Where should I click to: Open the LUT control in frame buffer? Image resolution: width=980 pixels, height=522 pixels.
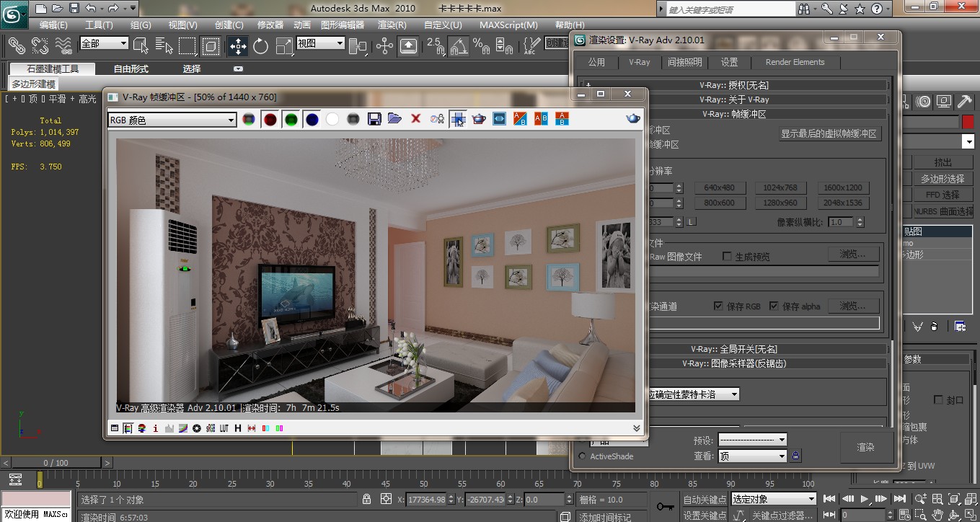tap(224, 428)
